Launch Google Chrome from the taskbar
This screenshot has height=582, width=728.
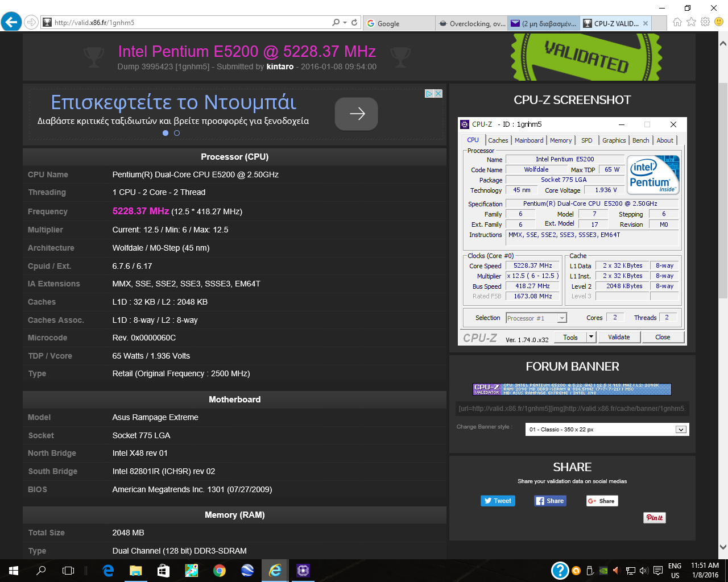(x=220, y=571)
